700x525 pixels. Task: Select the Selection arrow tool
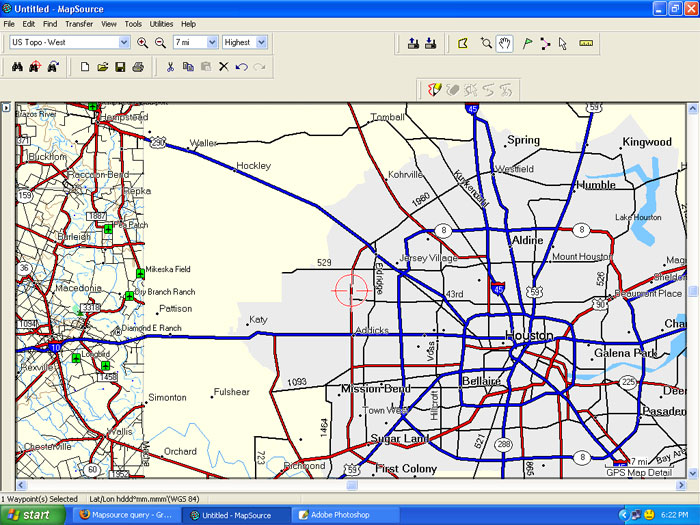562,43
